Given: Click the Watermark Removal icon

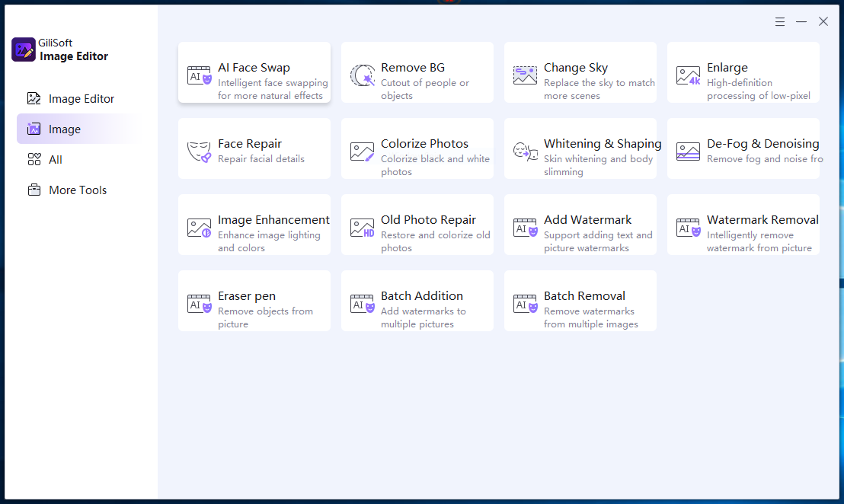Looking at the screenshot, I should [688, 228].
